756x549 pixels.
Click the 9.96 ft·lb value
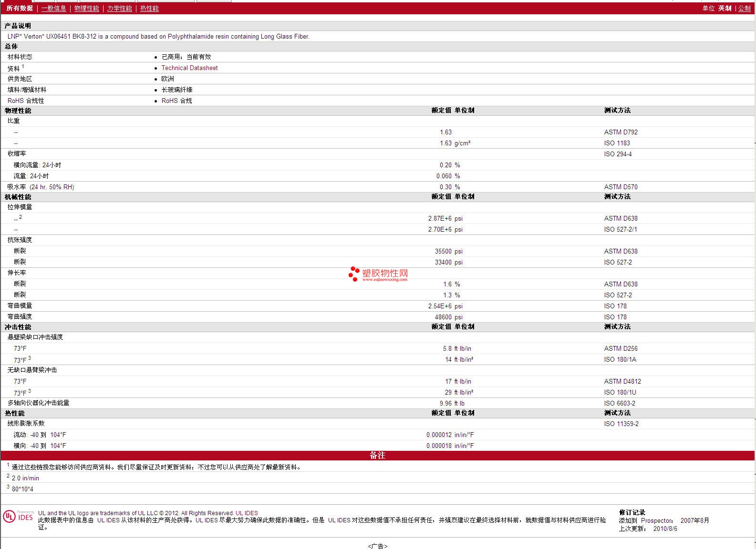(x=452, y=403)
